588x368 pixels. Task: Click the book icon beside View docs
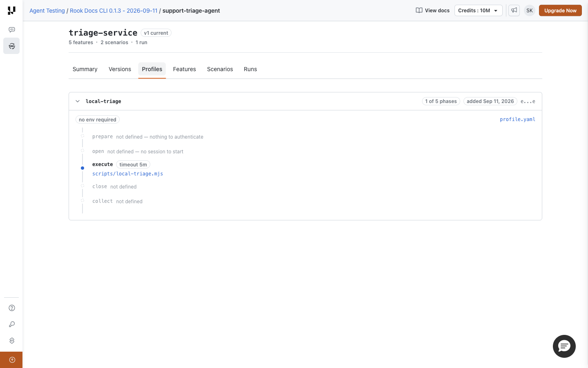pos(419,11)
